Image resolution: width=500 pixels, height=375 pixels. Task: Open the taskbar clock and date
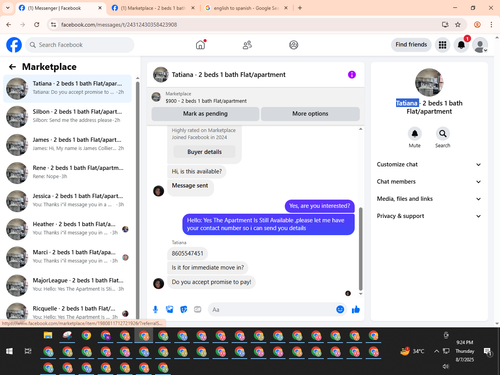pyautogui.click(x=465, y=351)
